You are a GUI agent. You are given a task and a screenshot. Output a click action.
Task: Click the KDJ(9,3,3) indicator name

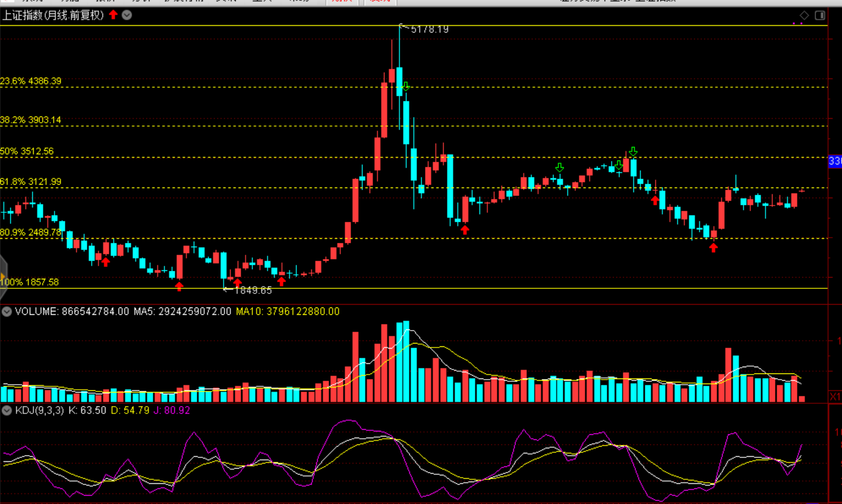[x=39, y=411]
